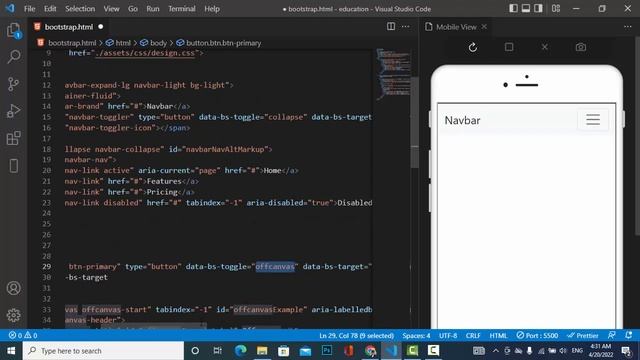Split the editor to the right

point(391,27)
